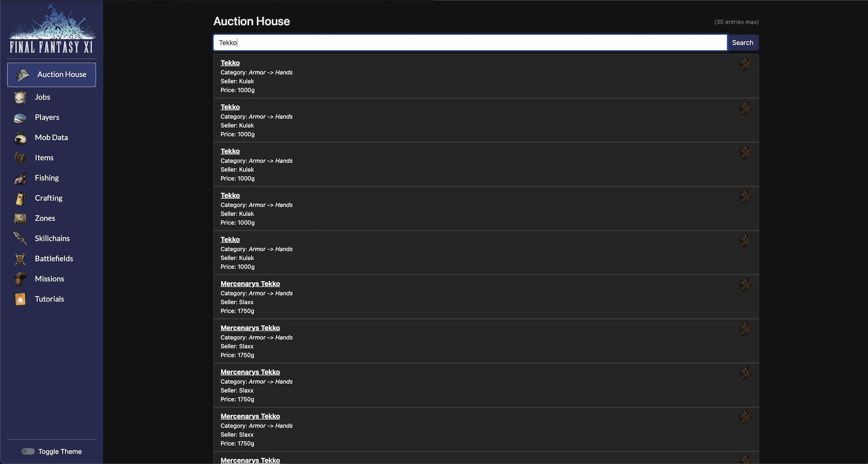
Task: Click the Tutorials book icon
Action: (x=20, y=299)
